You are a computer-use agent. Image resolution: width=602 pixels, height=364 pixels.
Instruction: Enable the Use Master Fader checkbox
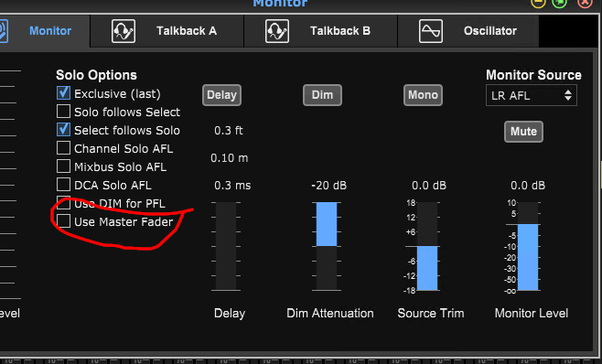pyautogui.click(x=63, y=221)
